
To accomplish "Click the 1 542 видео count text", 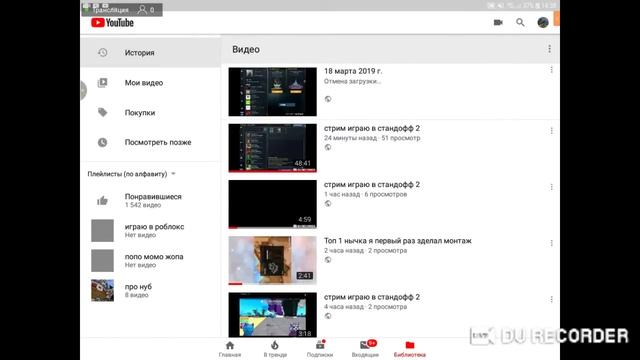I will tap(143, 205).
